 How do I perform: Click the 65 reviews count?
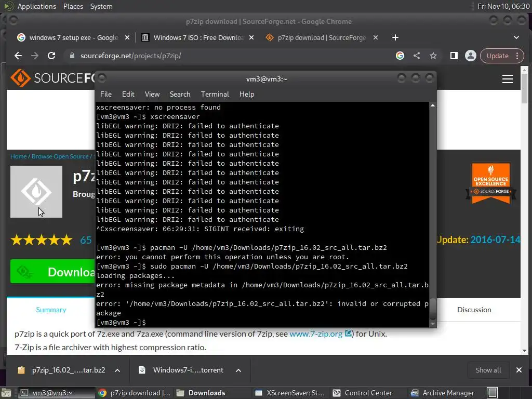(x=86, y=240)
